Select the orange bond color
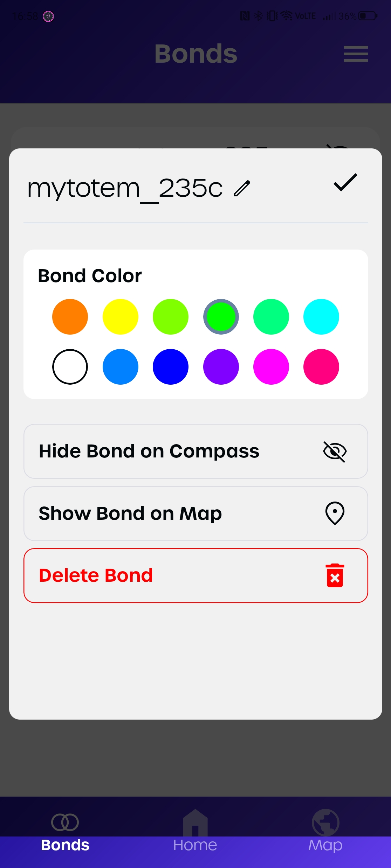 pos(70,317)
